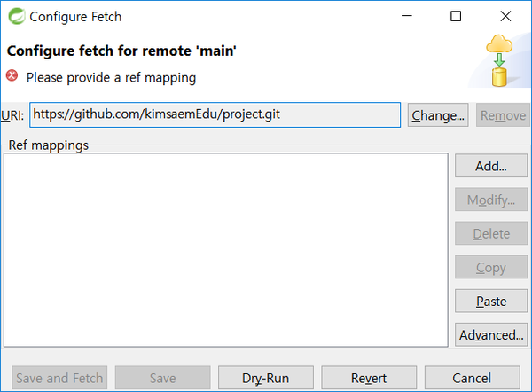532x392 pixels.
Task: Click the Ref mappings list area
Action: click(x=226, y=250)
